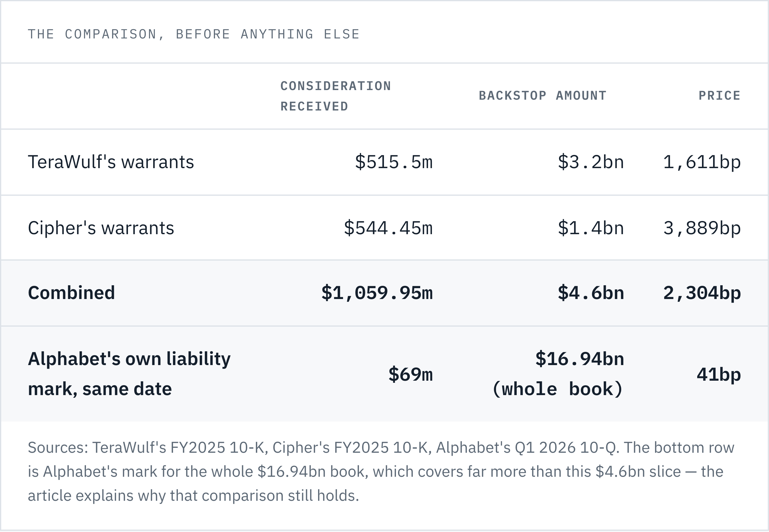Click the 1,611bp price cell
This screenshot has height=532, width=769.
point(702,162)
